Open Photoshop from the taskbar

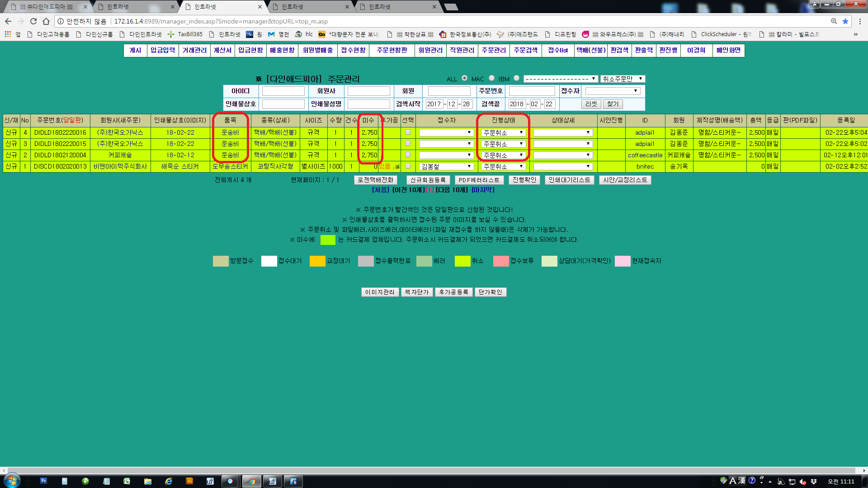44,481
